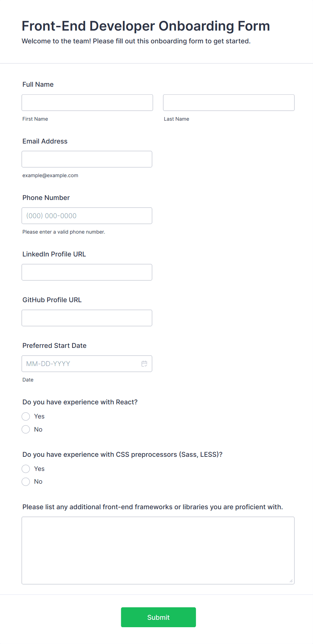This screenshot has width=313, height=644.
Task: Click the MM-DD-YYYY start date input
Action: [81, 364]
